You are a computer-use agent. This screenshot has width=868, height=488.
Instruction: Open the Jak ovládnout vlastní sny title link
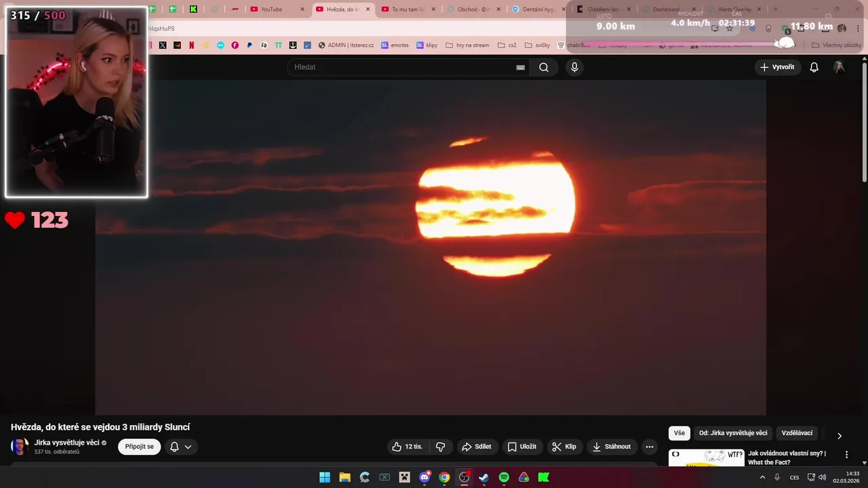click(x=787, y=457)
